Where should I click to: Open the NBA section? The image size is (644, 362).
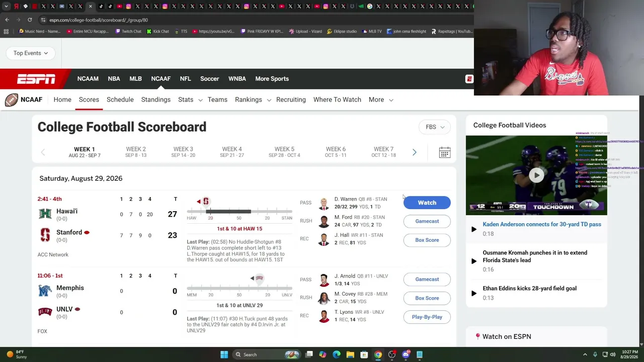[x=114, y=79]
